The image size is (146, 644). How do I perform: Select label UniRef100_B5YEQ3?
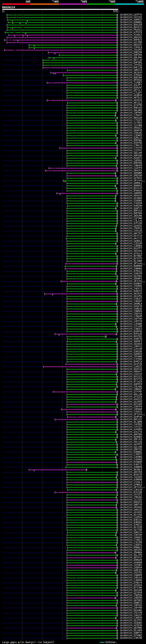(131, 80)
